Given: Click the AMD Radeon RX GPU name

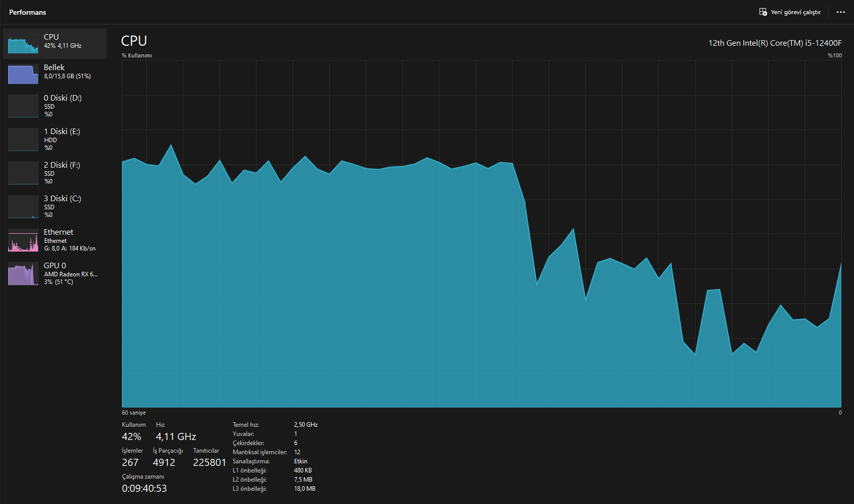Looking at the screenshot, I should [71, 274].
